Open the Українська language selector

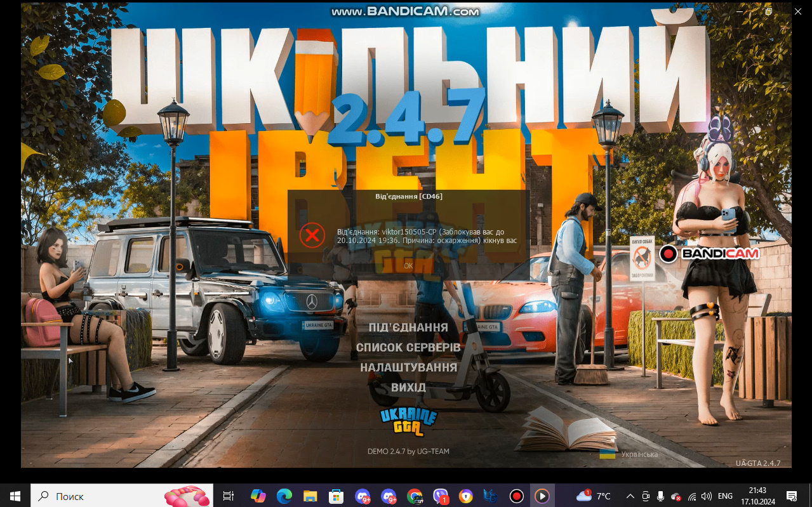pos(629,454)
